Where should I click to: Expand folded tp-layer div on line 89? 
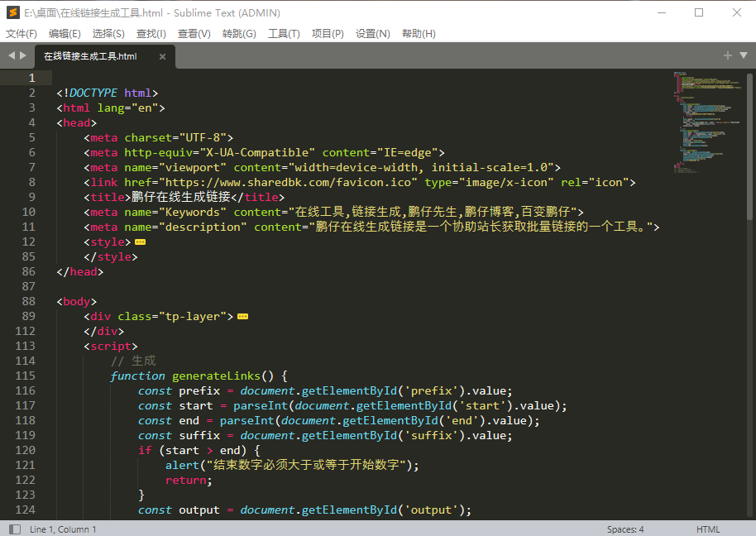click(x=243, y=317)
